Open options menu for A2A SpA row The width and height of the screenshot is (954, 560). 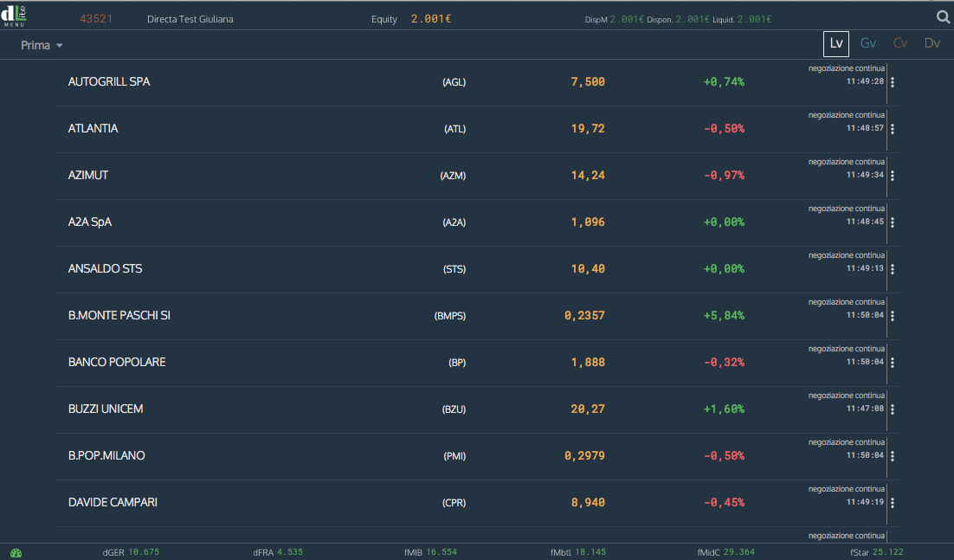[893, 222]
